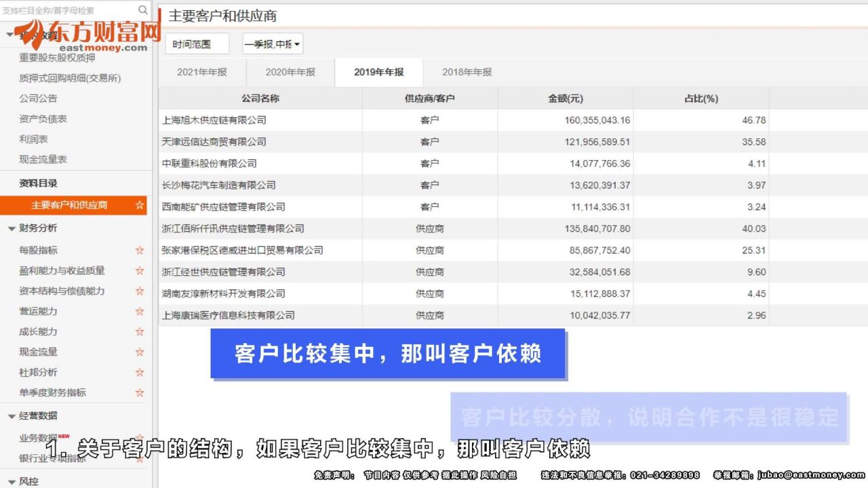Image resolution: width=868 pixels, height=488 pixels.
Task: Open 杜邦分析 in sidebar
Action: pyautogui.click(x=38, y=372)
